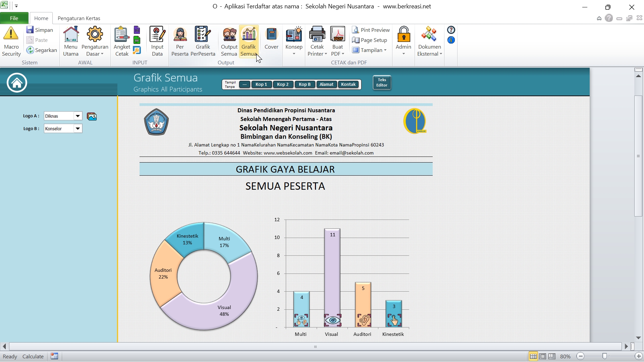
Task: Click the round home button in header
Action: (x=17, y=82)
